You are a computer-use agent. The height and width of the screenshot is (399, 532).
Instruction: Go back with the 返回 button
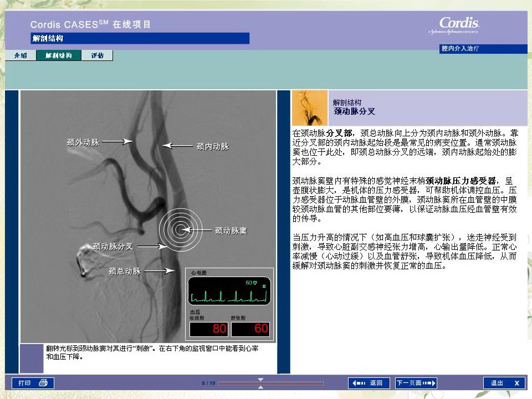coord(369,383)
